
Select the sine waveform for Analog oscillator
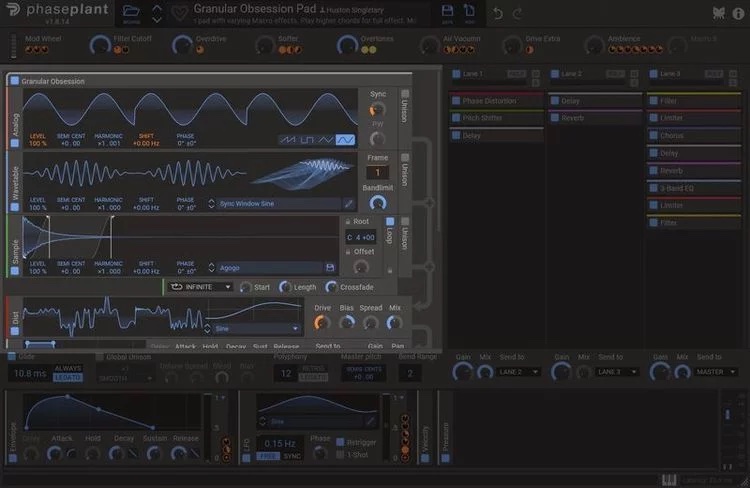[345, 140]
